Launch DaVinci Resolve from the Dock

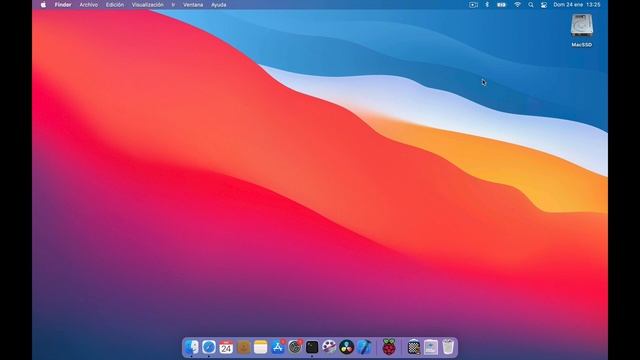coord(347,347)
